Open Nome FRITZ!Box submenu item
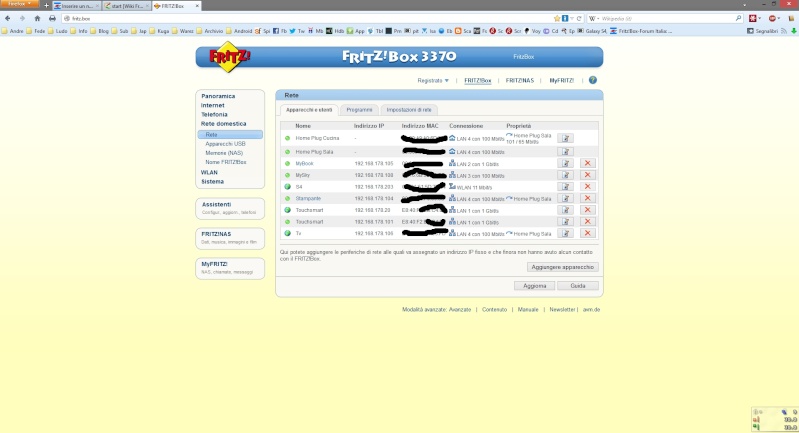This screenshot has height=433, width=799. click(x=226, y=162)
